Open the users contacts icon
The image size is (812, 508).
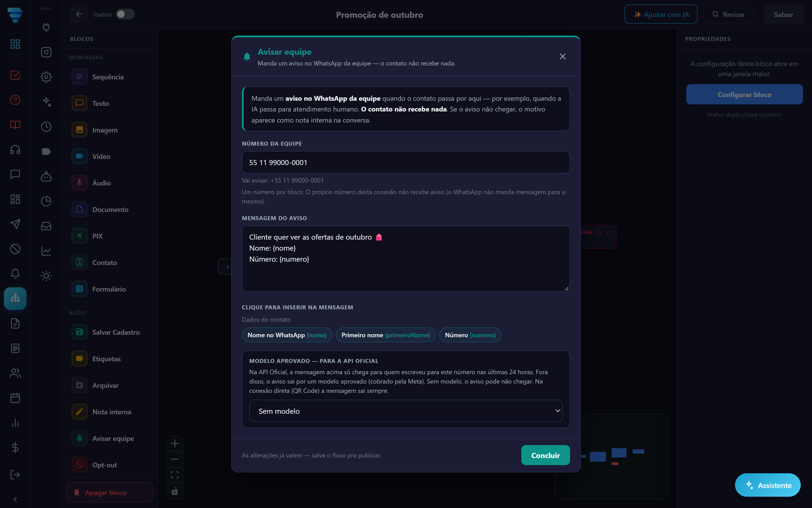[x=15, y=373]
